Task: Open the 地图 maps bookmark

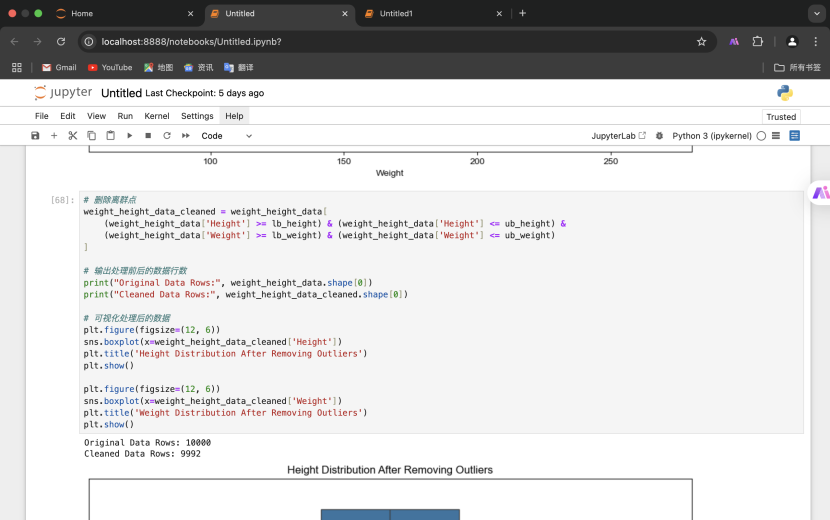Action: [x=159, y=67]
